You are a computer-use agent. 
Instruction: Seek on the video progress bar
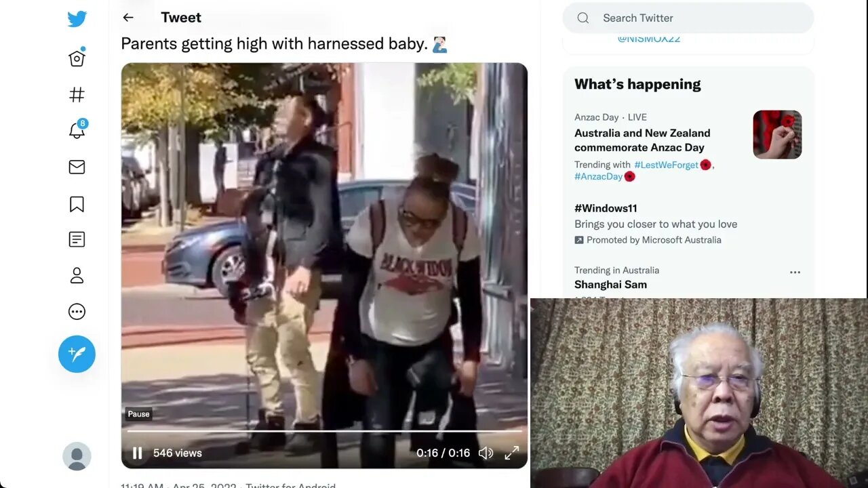324,431
